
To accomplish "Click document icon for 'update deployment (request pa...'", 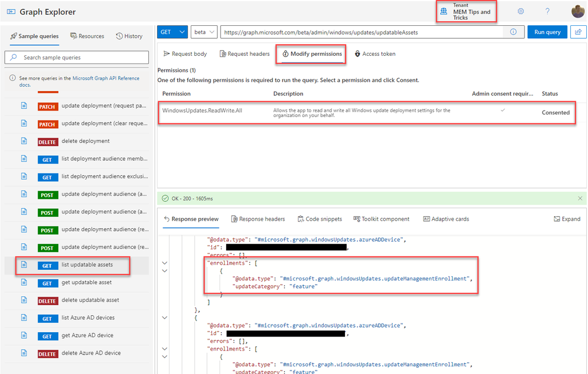I will [x=24, y=106].
